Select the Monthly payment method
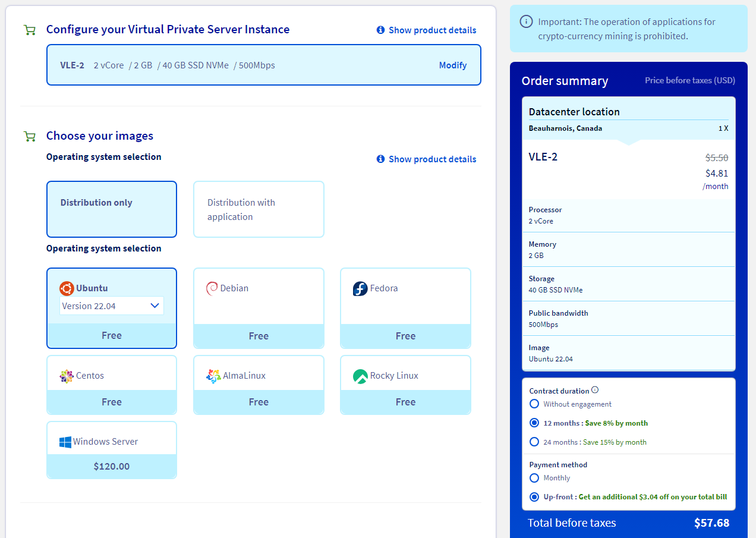Screen dimensions: 756x538 coord(534,478)
